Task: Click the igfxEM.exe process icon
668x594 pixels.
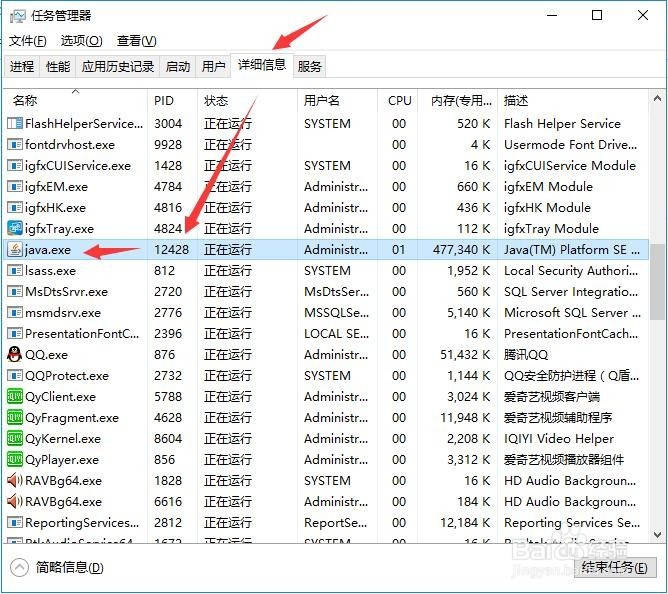Action: 15,187
